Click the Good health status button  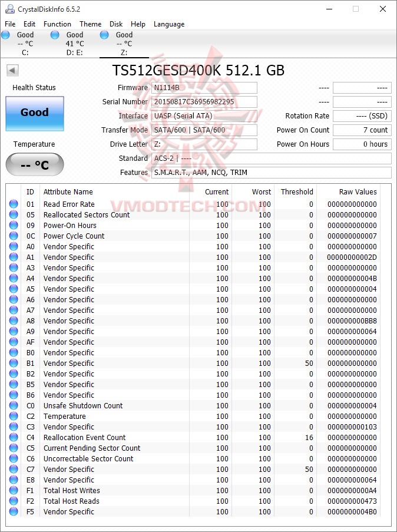tap(35, 114)
